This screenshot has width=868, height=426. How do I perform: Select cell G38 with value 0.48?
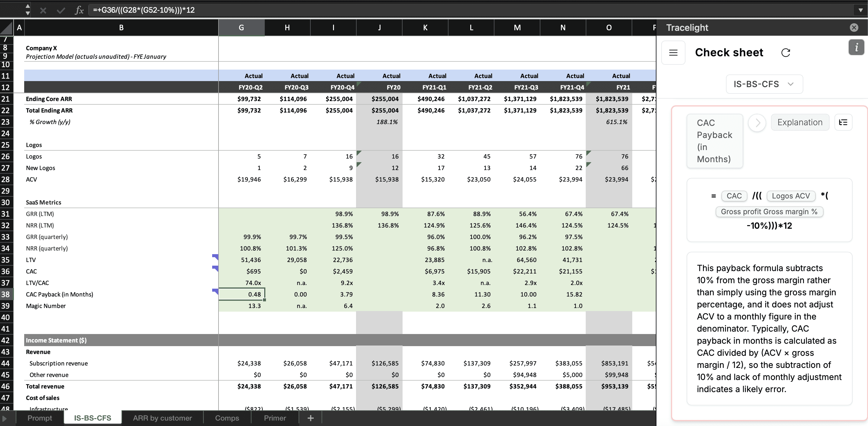click(x=241, y=294)
